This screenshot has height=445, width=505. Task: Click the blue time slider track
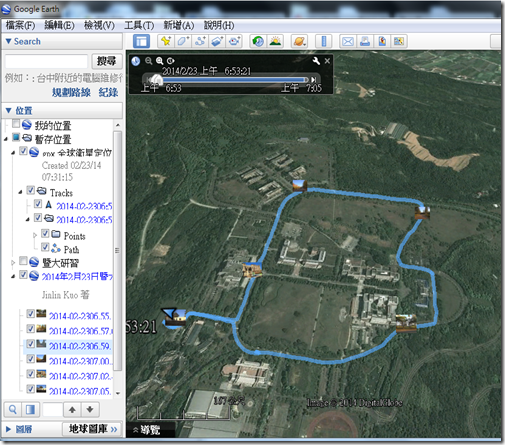click(233, 80)
